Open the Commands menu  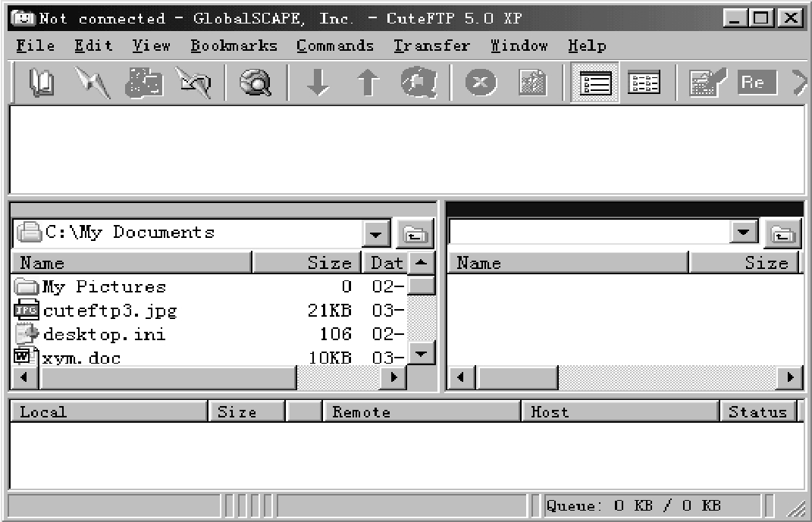click(335, 46)
